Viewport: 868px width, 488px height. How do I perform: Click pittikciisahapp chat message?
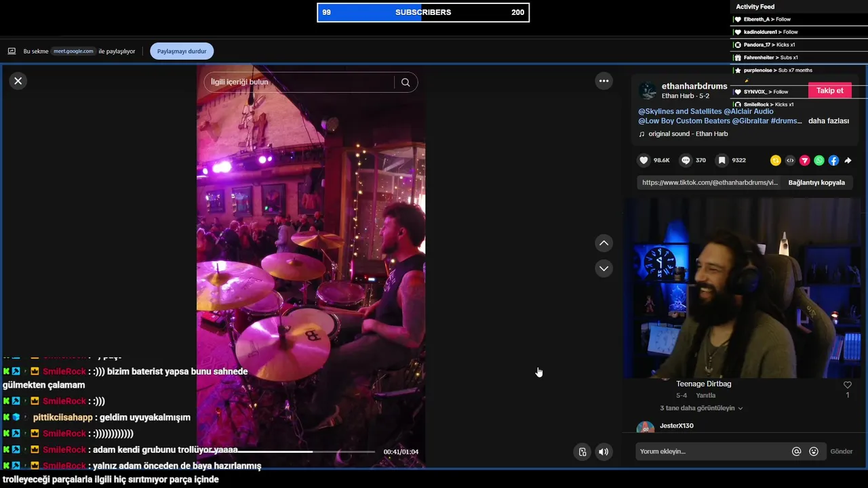(x=112, y=418)
